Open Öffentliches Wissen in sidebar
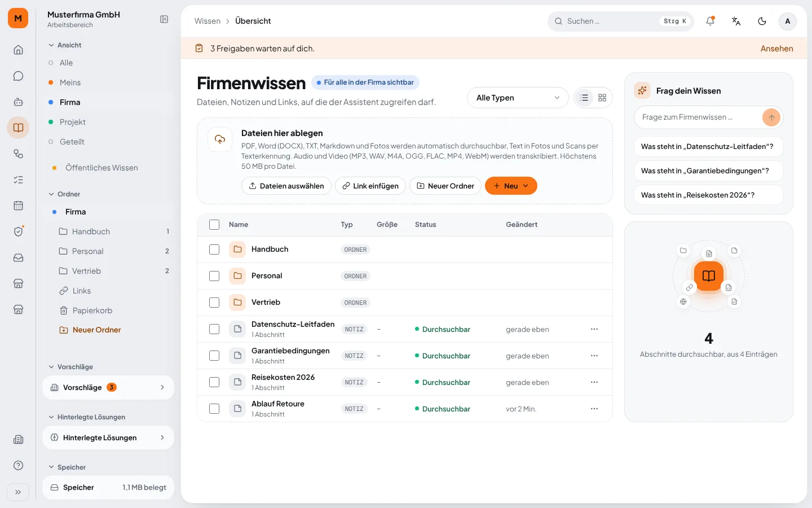The width and height of the screenshot is (812, 508). [108, 168]
